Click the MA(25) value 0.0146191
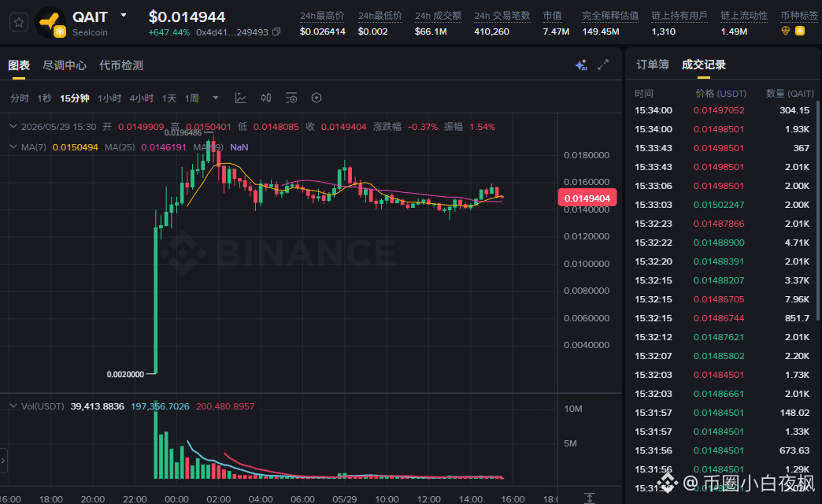 pyautogui.click(x=164, y=147)
